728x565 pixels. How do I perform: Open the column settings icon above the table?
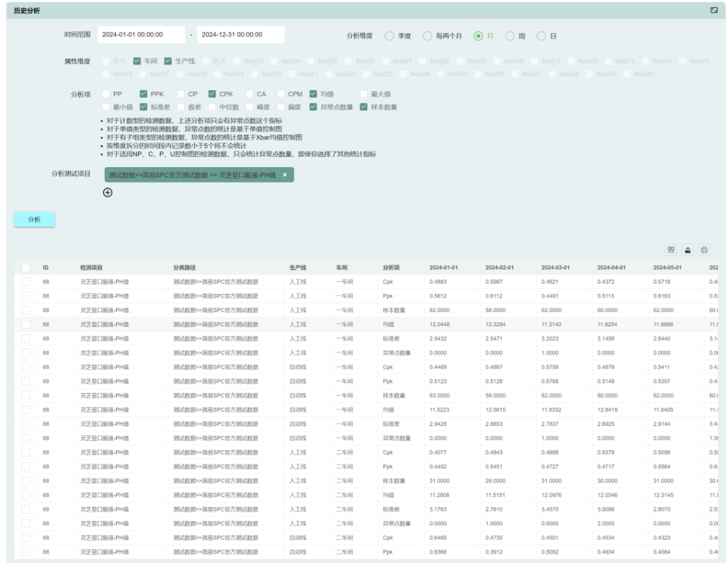[x=671, y=250]
